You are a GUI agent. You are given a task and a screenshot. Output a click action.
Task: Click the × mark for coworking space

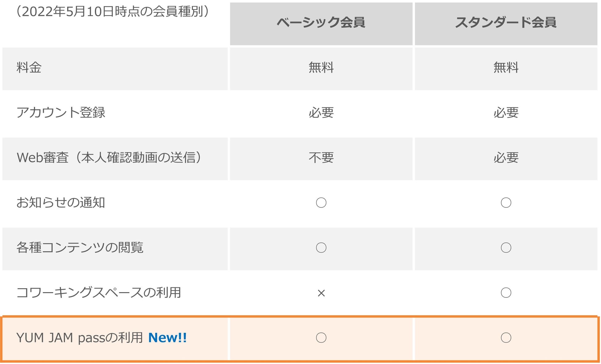click(321, 293)
